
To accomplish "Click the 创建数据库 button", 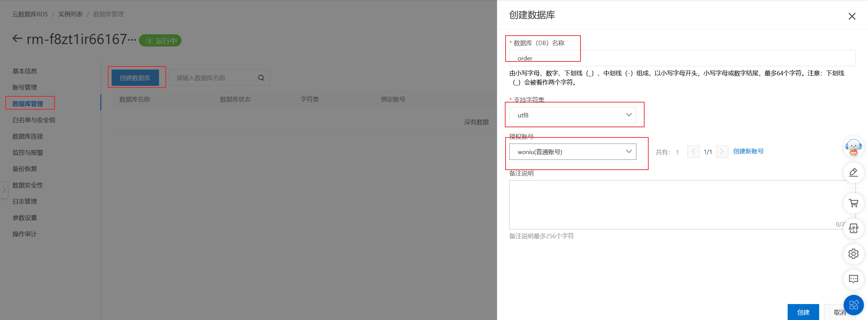I will (x=135, y=78).
